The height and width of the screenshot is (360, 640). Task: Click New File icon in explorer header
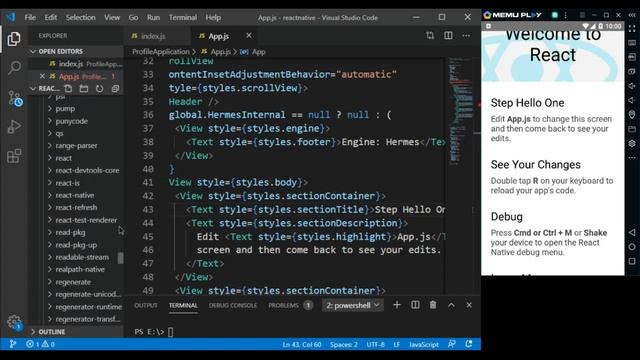point(68,89)
